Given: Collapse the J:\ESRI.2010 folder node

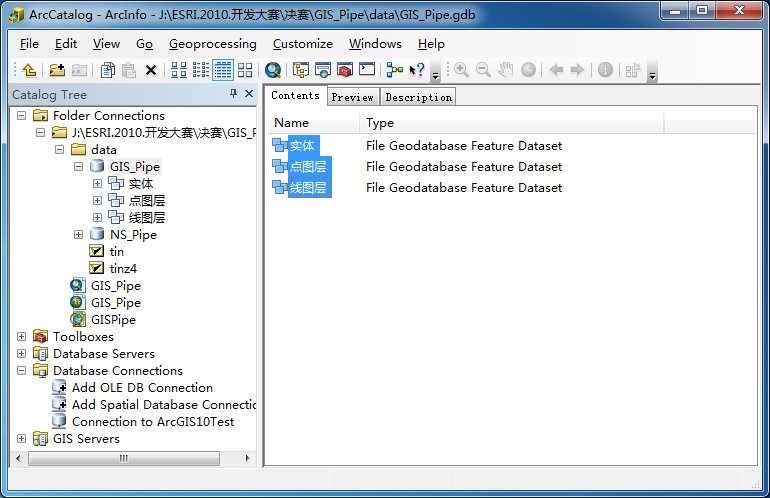Looking at the screenshot, I should (x=41, y=133).
